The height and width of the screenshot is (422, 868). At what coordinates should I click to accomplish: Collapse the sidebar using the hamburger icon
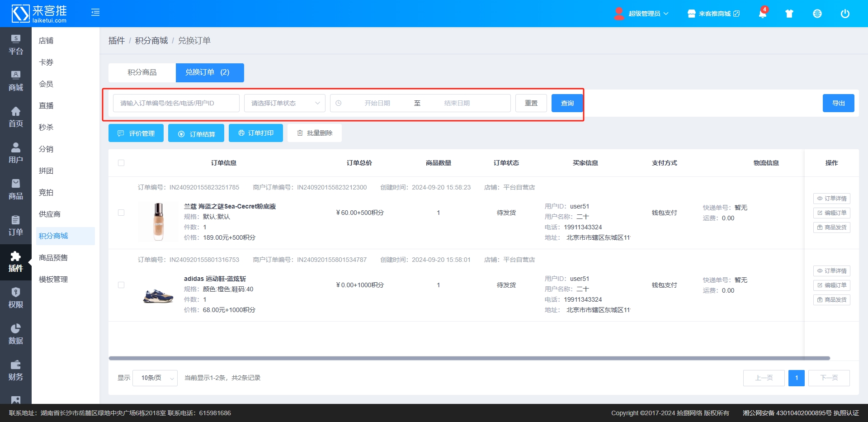[95, 13]
